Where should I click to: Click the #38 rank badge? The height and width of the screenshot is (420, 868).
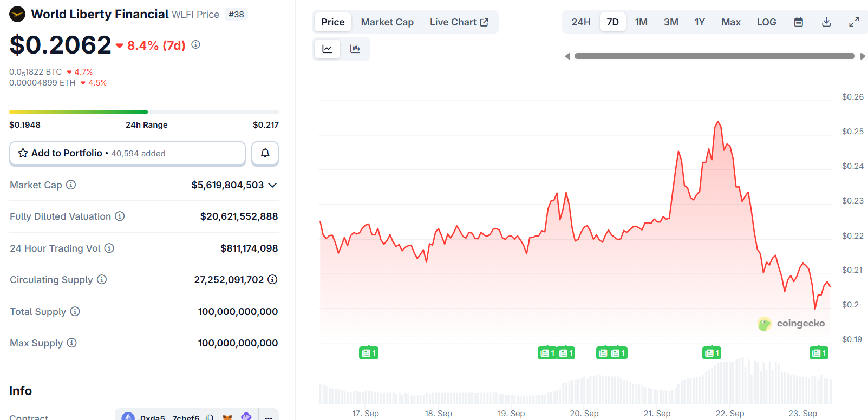tap(236, 15)
